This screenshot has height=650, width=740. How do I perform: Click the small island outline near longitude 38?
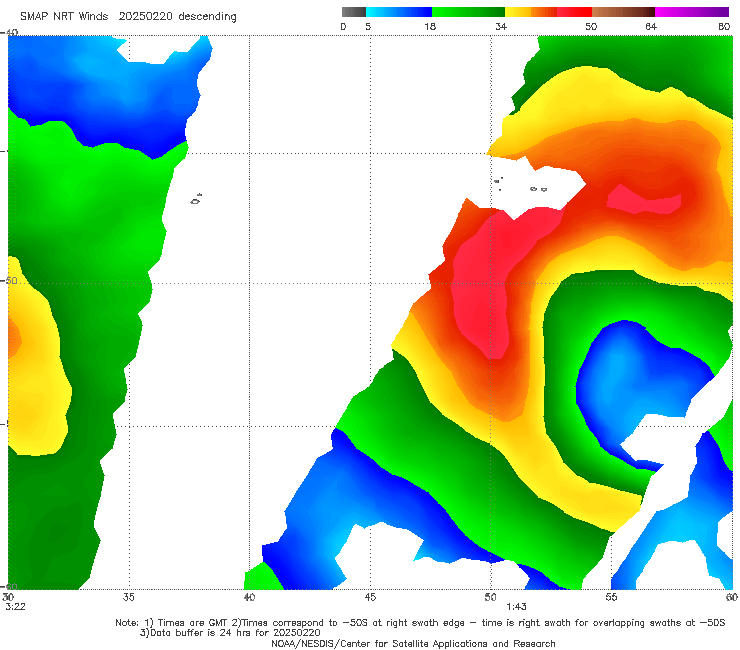pos(196,199)
